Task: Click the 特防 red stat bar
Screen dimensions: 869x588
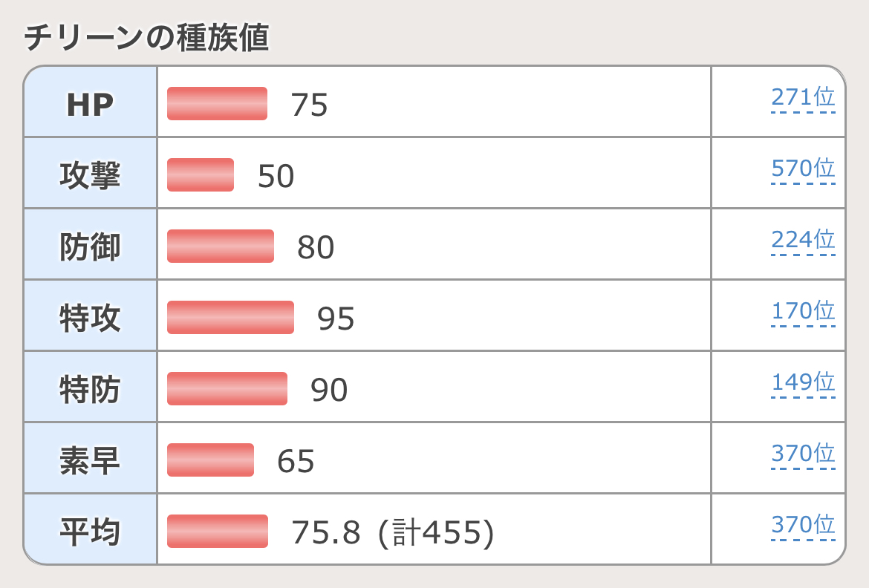Action: [x=227, y=388]
